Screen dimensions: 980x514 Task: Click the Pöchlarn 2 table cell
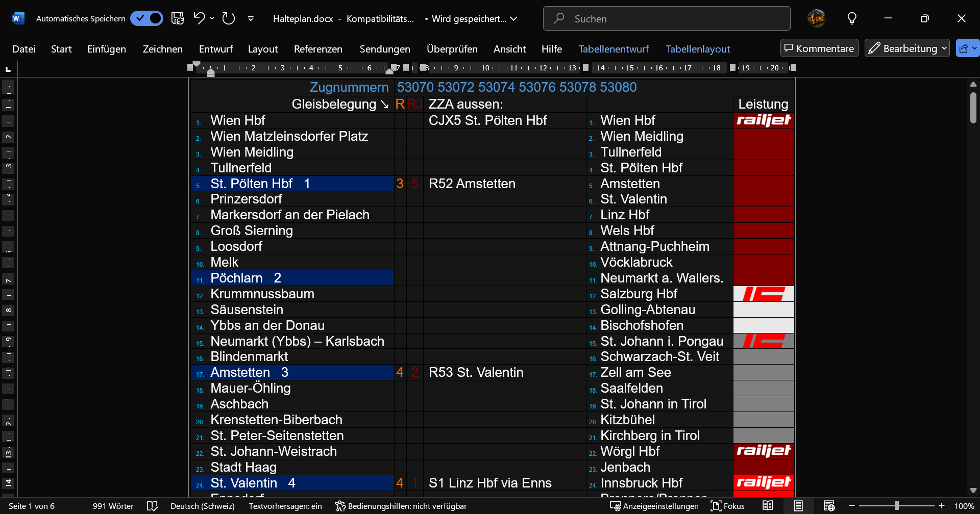(x=292, y=278)
